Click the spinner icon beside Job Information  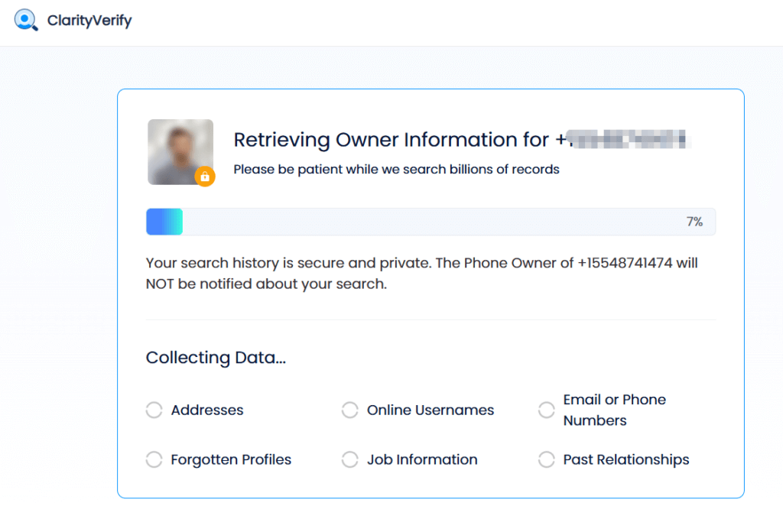pos(350,459)
